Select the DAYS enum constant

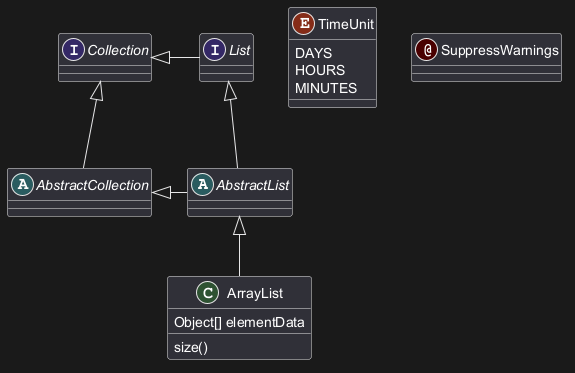coord(313,53)
